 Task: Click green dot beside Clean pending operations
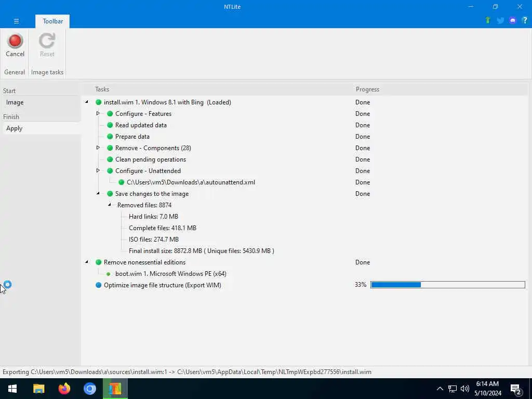110,159
